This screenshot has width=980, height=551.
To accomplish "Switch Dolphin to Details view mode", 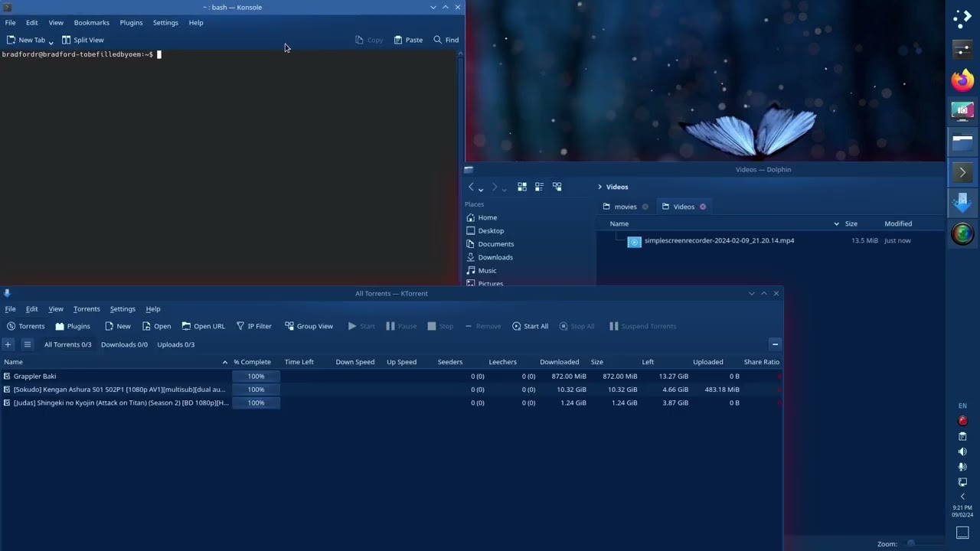I will click(x=557, y=187).
